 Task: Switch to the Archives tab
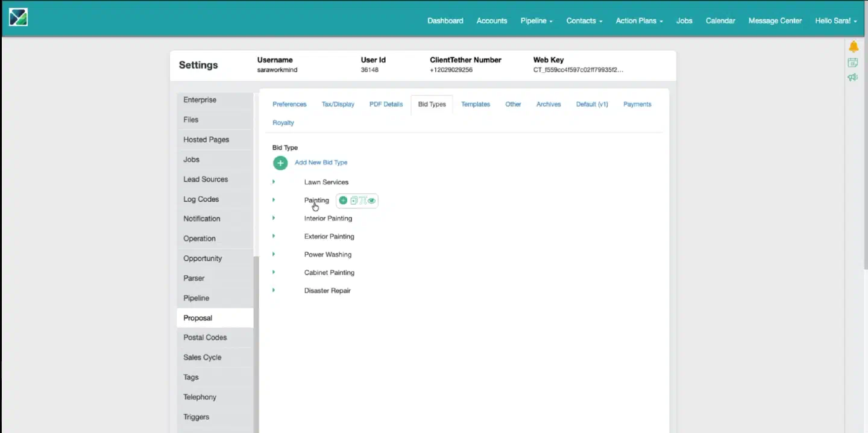[549, 104]
